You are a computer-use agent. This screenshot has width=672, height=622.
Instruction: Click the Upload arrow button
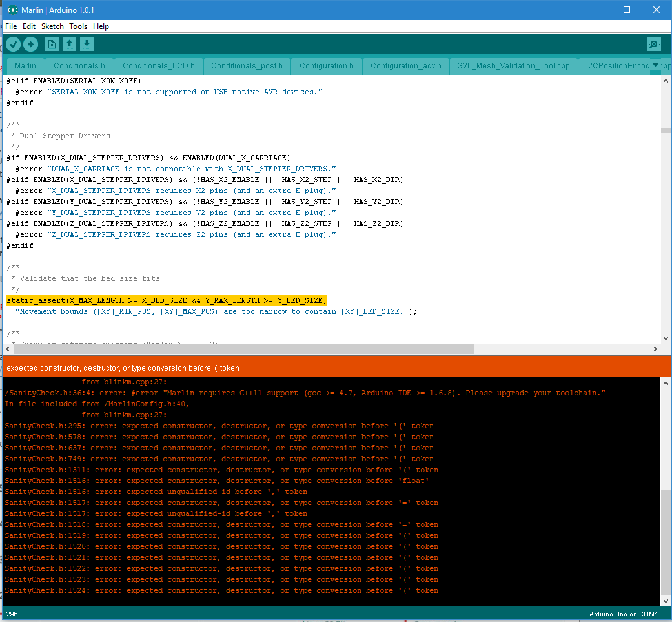click(x=30, y=44)
